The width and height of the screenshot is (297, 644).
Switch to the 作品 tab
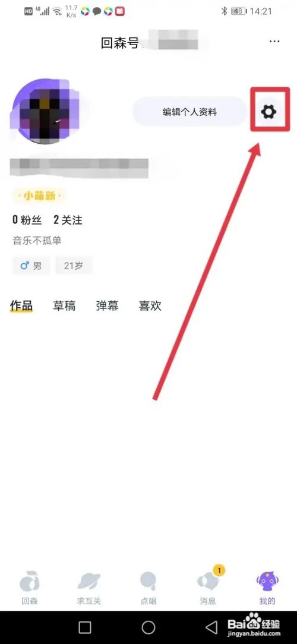(x=21, y=305)
